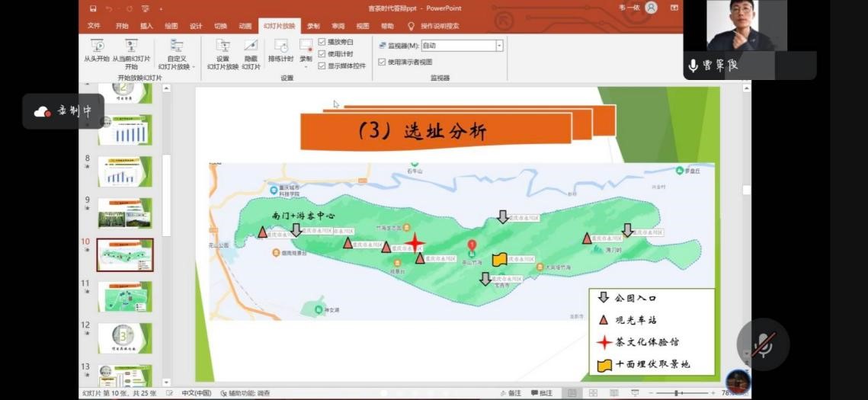Click the Save icon in title bar
This screenshot has width=868, height=400.
(93, 8)
